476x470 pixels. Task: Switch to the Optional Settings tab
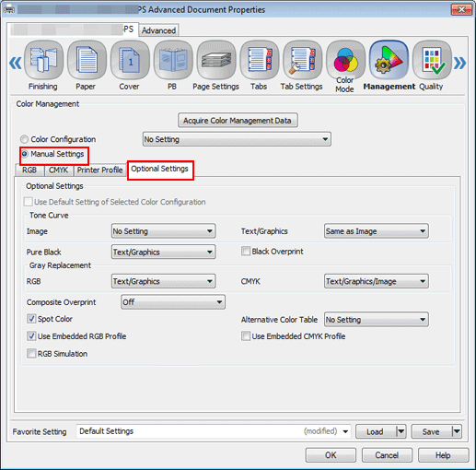tap(160, 169)
